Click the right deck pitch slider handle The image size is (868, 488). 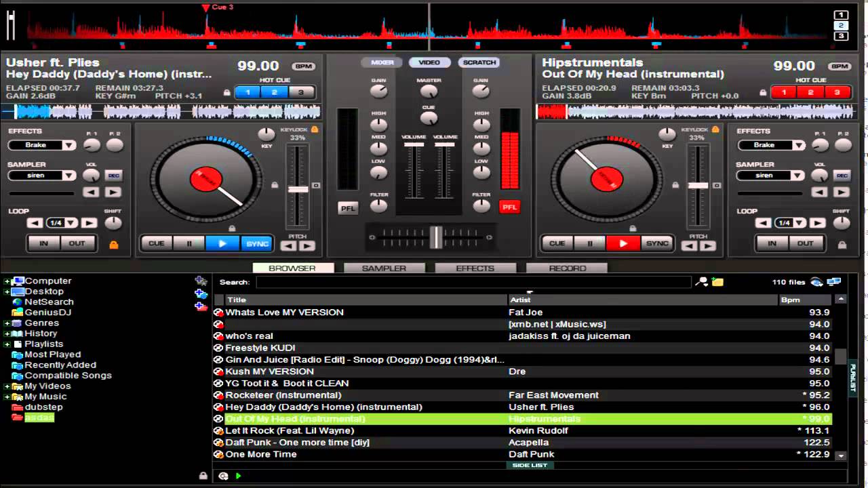pos(698,185)
